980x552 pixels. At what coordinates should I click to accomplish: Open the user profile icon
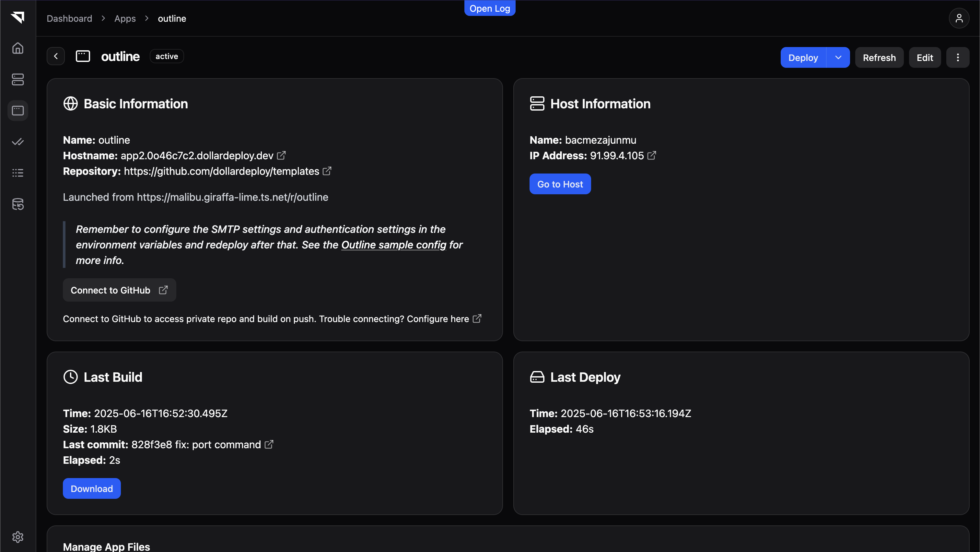[x=959, y=18]
